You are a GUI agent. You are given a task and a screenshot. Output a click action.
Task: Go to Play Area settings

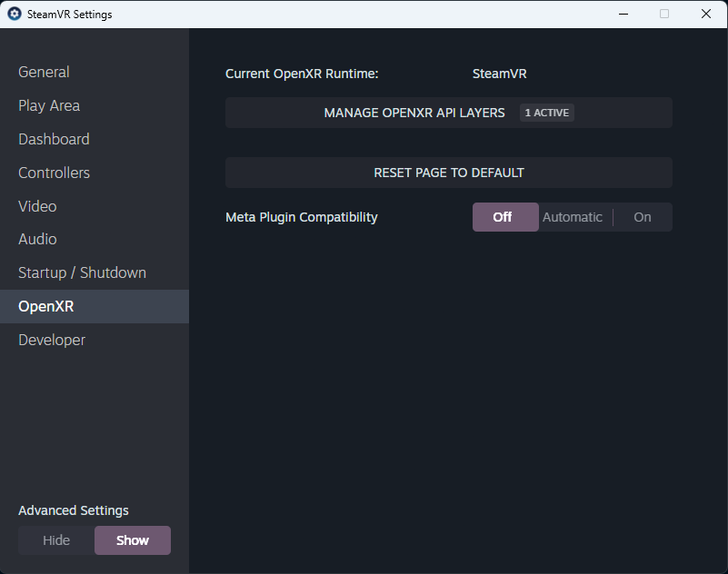click(x=95, y=105)
